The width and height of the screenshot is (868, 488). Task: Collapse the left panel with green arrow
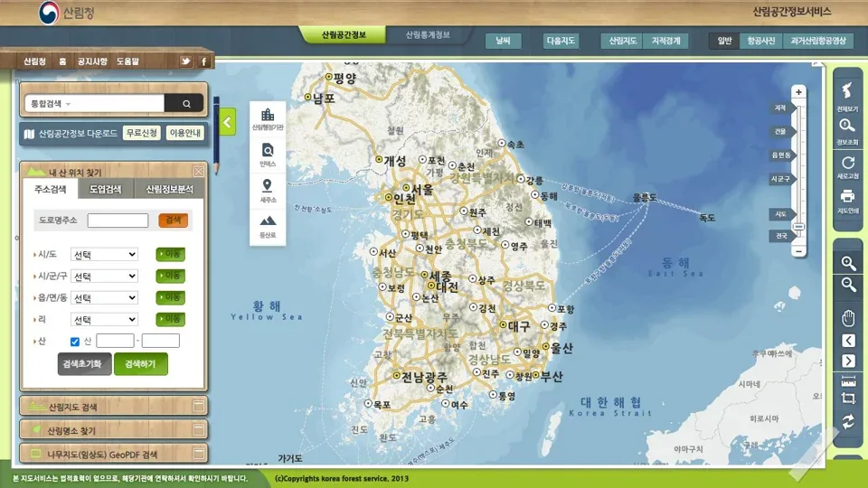pyautogui.click(x=228, y=122)
